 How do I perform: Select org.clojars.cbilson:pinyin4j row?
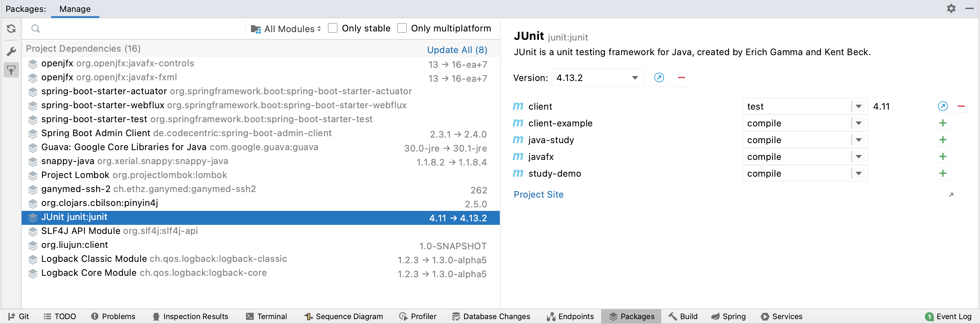click(x=261, y=203)
